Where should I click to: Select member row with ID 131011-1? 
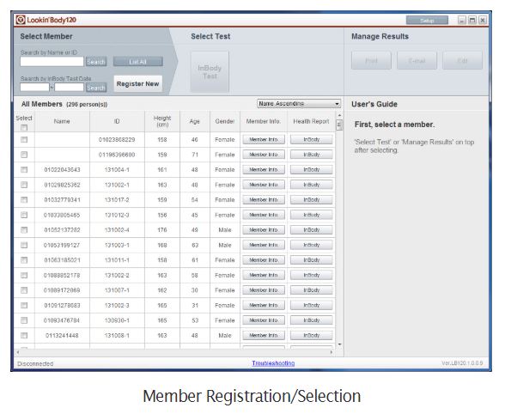click(24, 260)
